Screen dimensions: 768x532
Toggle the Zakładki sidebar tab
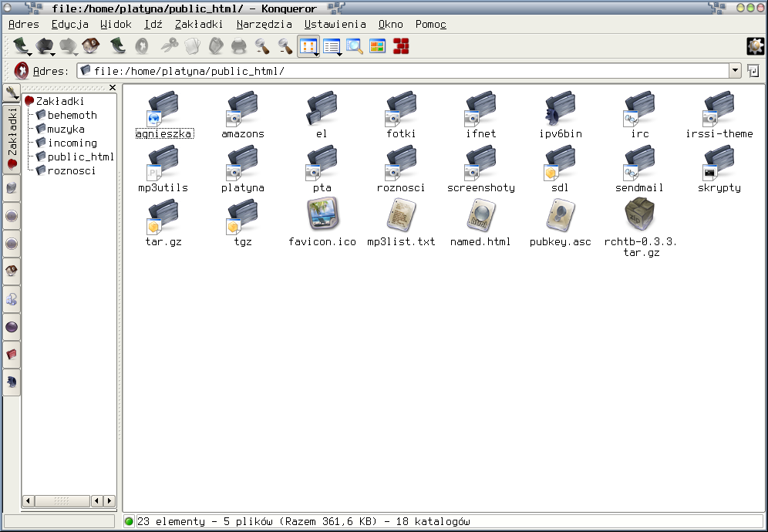pyautogui.click(x=12, y=139)
